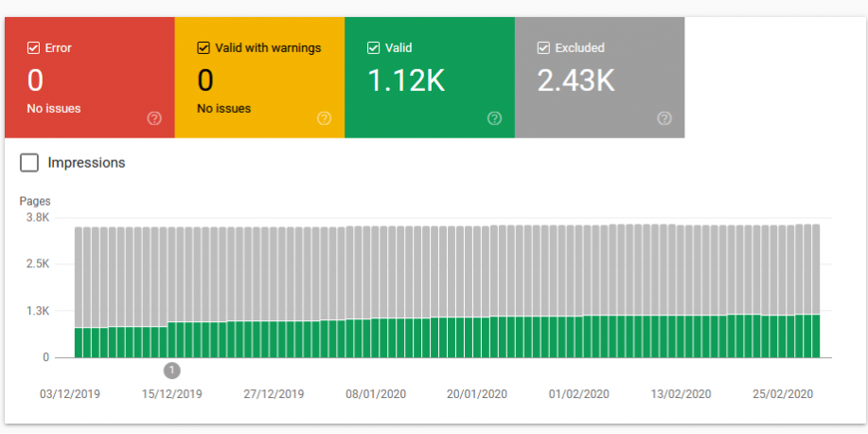The height and width of the screenshot is (434, 868).
Task: Click the annotation marker labeled 1
Action: click(171, 370)
